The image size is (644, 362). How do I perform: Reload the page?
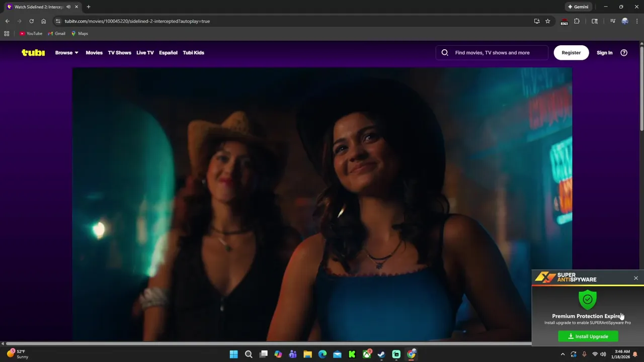pos(31,21)
